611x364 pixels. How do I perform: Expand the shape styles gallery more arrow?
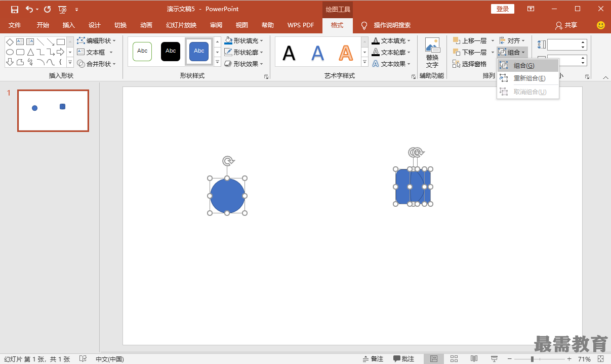pyautogui.click(x=218, y=63)
